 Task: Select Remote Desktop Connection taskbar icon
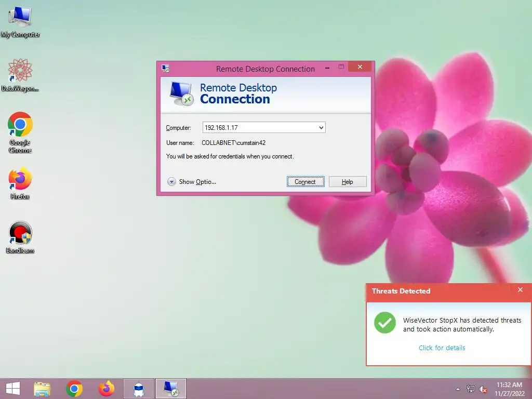click(x=170, y=389)
